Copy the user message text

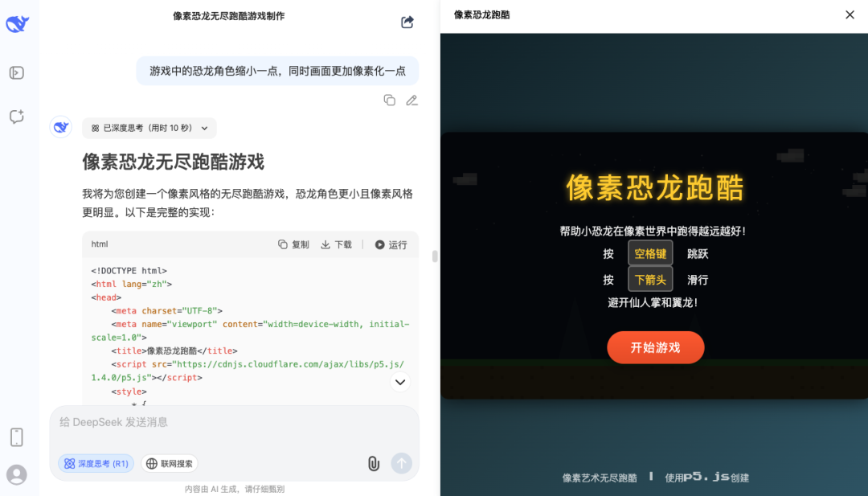(x=390, y=100)
